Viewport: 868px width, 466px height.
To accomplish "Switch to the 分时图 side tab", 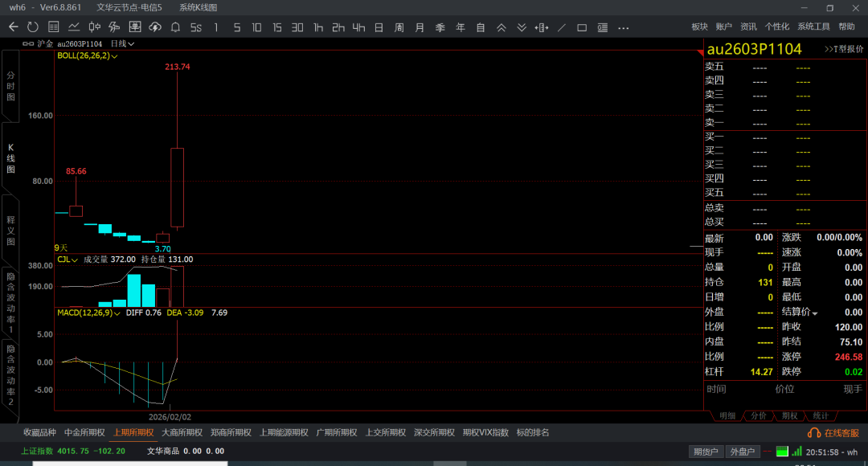I will (10, 86).
